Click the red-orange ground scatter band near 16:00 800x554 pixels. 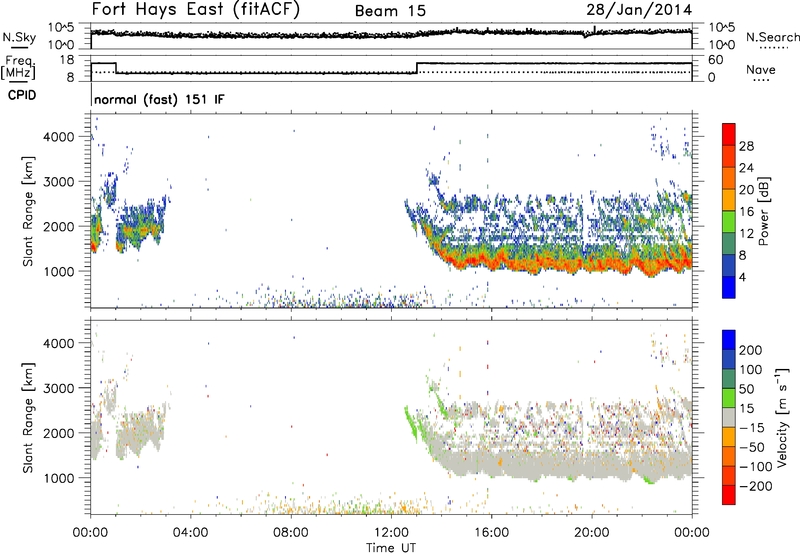[491, 261]
